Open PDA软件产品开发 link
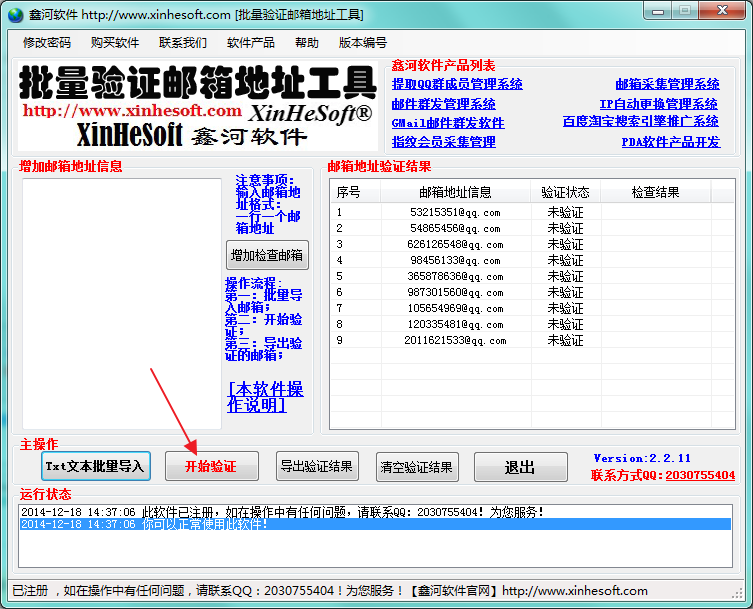Image resolution: width=753 pixels, height=609 pixels. pos(671,142)
